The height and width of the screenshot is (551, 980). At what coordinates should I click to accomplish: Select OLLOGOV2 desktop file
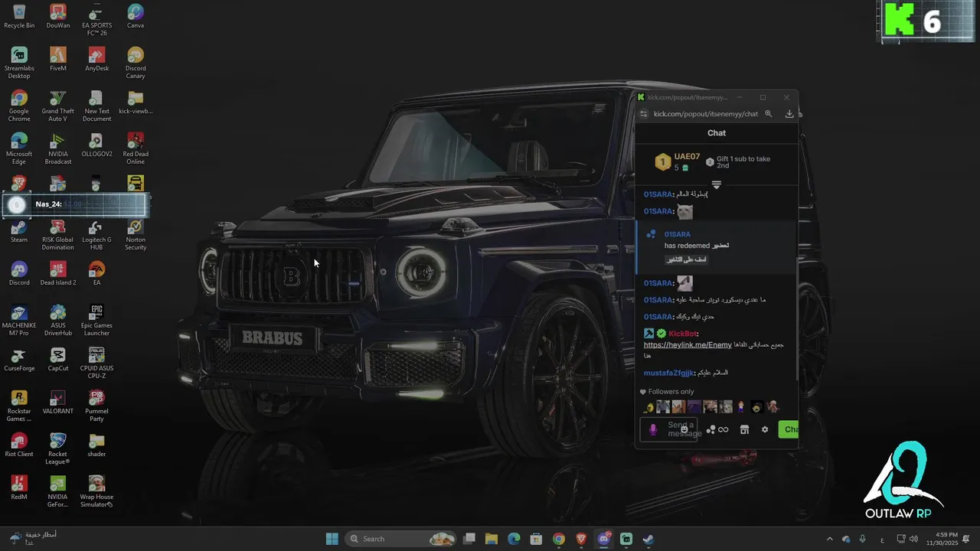pyautogui.click(x=96, y=145)
